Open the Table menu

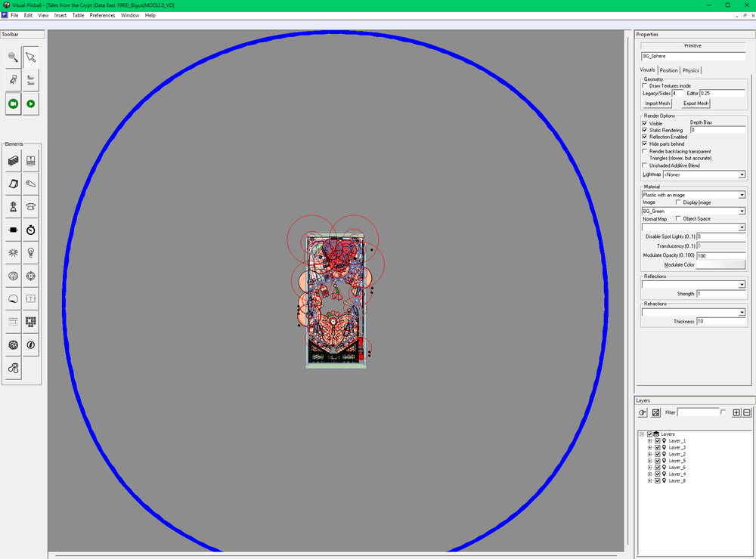click(x=78, y=15)
